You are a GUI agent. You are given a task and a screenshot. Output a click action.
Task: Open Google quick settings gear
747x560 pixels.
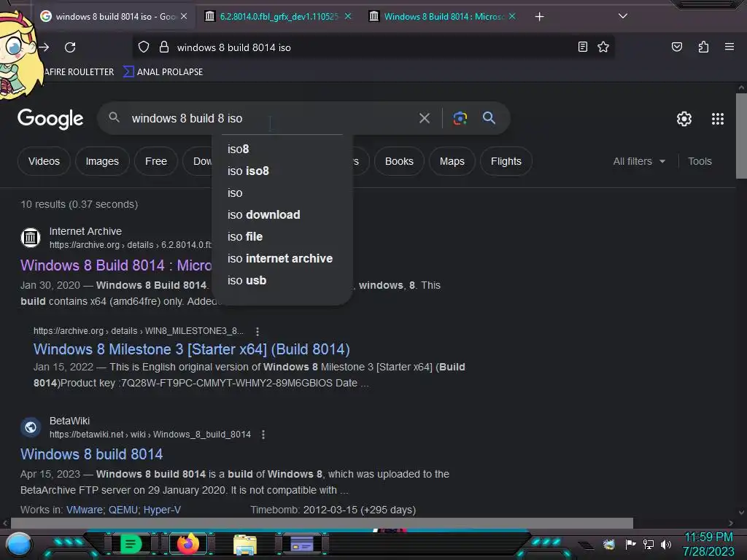click(x=684, y=119)
